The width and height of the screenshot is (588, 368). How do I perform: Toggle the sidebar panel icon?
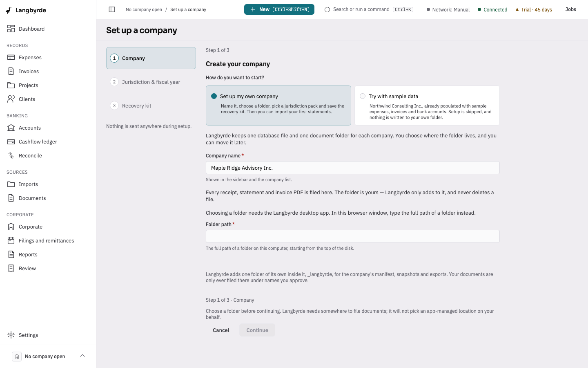point(112,9)
